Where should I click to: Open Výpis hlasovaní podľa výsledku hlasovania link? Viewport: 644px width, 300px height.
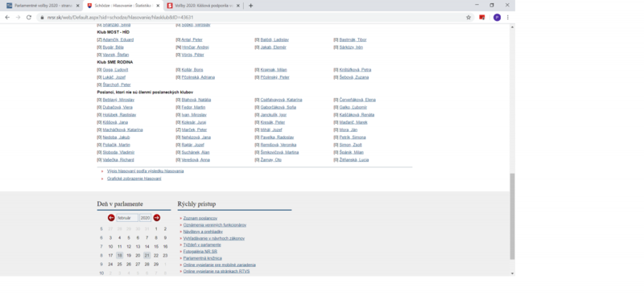click(x=146, y=171)
